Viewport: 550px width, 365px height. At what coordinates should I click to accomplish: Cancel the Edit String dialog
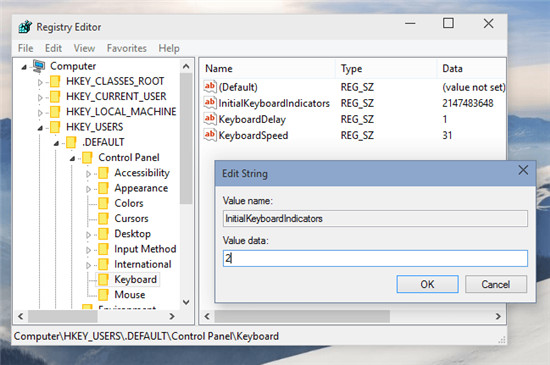496,284
